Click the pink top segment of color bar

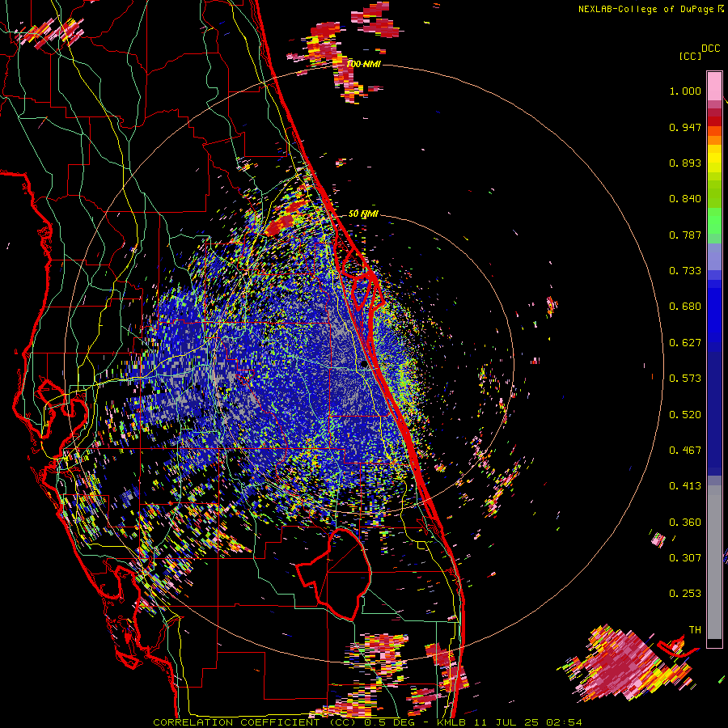(x=714, y=86)
